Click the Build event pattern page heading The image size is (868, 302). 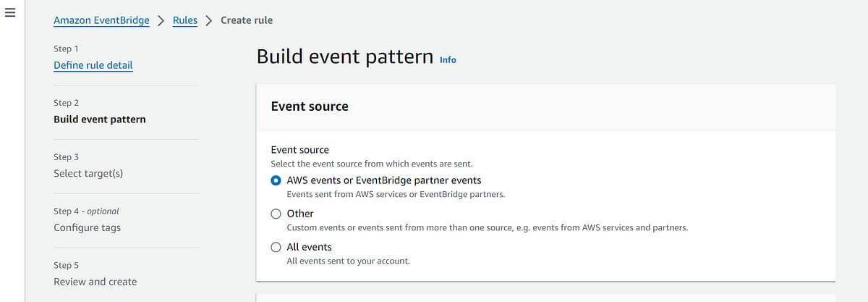(x=344, y=56)
